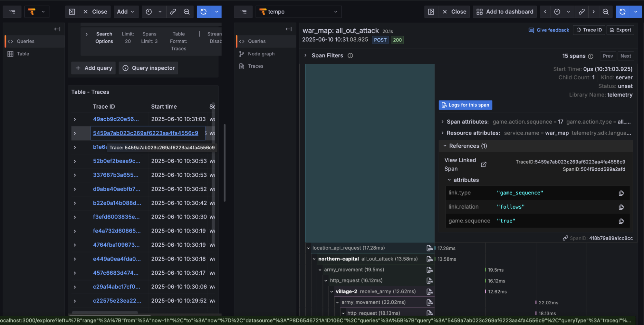
Task: Open the Add dropdown in left pane
Action: click(x=126, y=12)
